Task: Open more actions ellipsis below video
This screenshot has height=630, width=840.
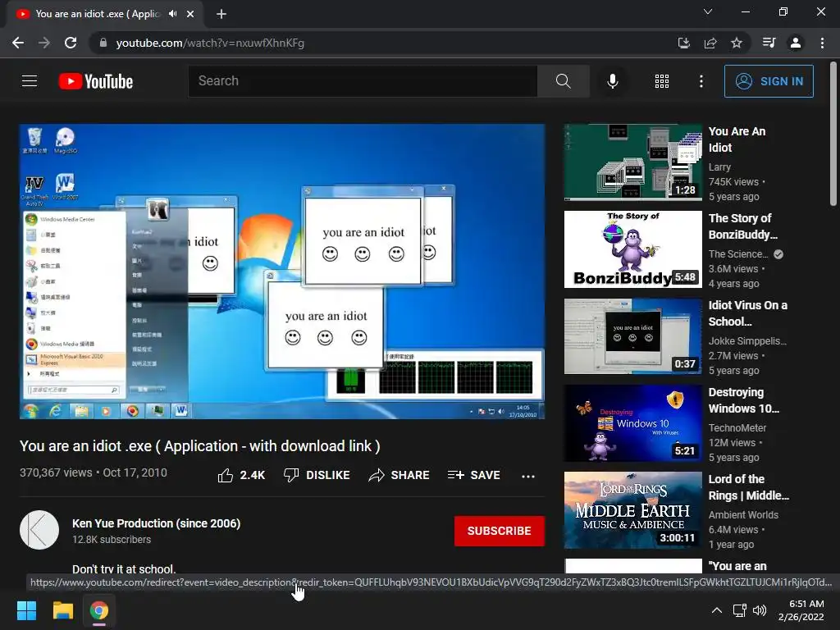Action: [x=528, y=476]
